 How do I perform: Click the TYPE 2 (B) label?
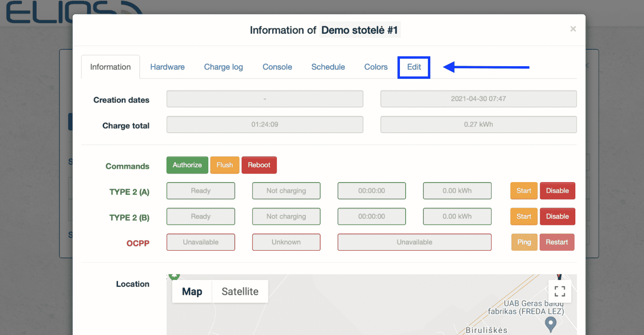pyautogui.click(x=129, y=218)
